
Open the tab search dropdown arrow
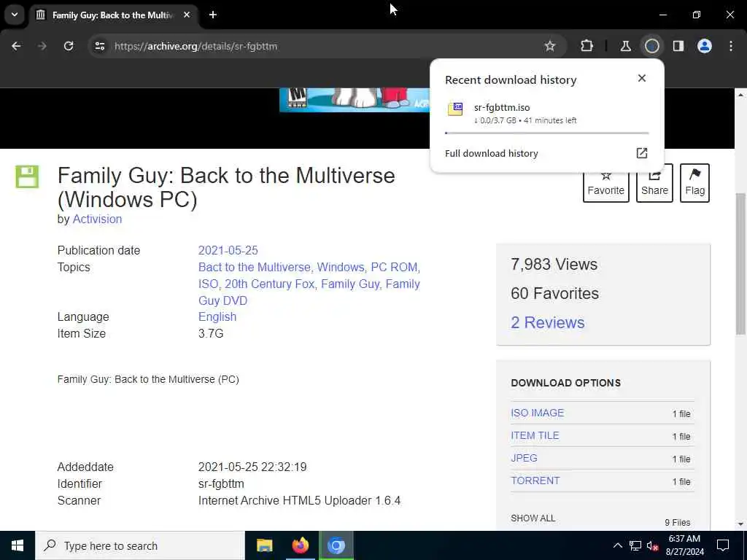(15, 15)
